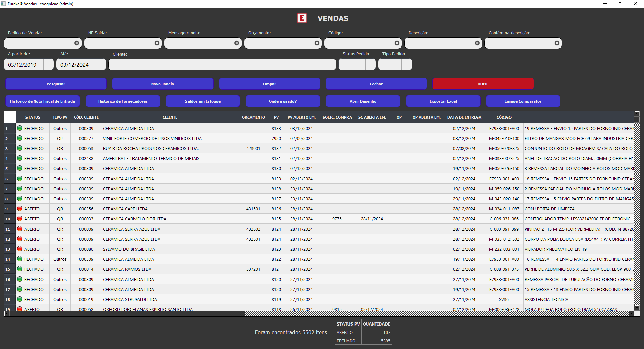Image resolution: width=644 pixels, height=349 pixels.
Task: Open Histórico de Nota Fiscal de Entrada
Action: click(x=43, y=101)
